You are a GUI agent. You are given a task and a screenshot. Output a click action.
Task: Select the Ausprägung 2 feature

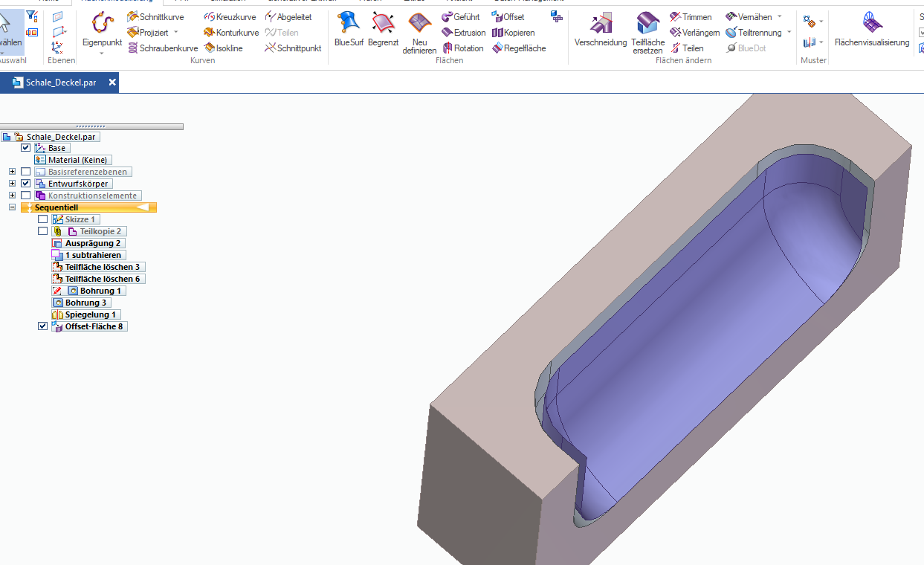(x=93, y=243)
